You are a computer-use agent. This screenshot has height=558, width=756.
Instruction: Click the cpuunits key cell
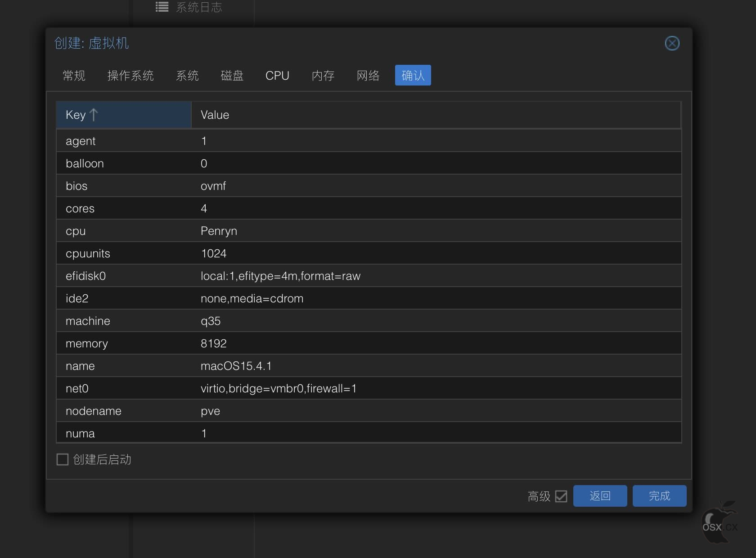[124, 253]
